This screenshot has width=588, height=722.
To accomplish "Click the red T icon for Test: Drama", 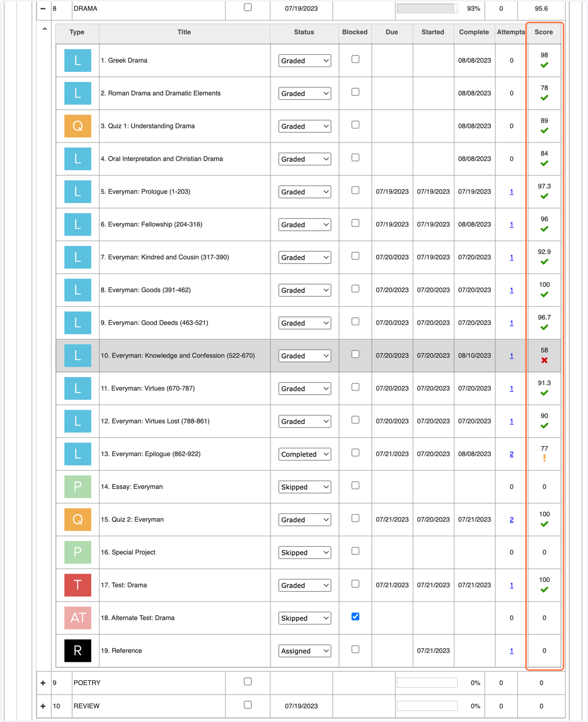I will (77, 586).
